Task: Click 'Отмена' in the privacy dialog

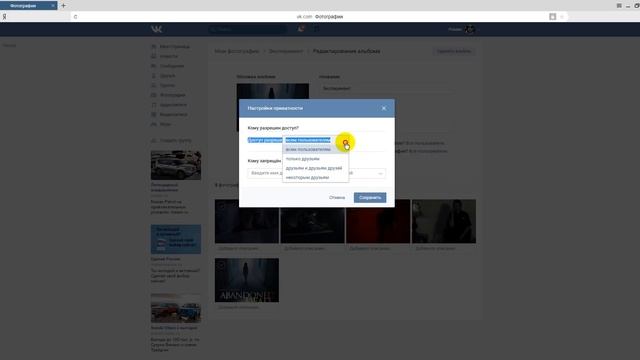Action: (x=337, y=198)
